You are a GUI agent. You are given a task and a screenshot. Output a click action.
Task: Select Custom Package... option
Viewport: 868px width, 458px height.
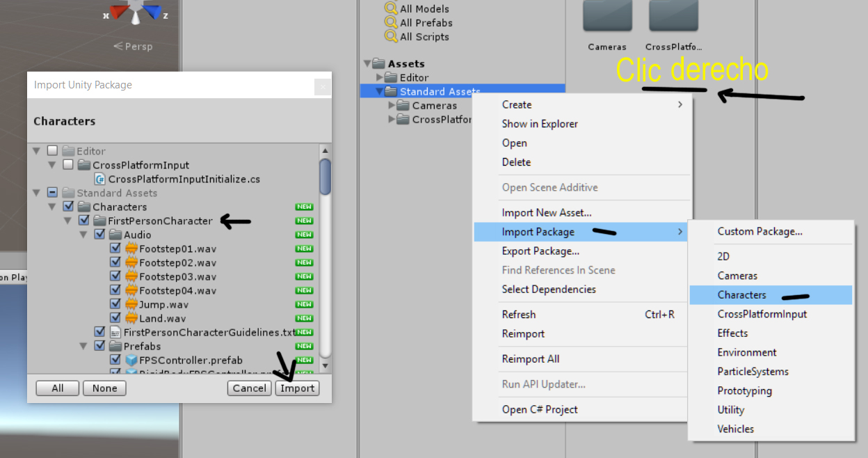coord(771,231)
